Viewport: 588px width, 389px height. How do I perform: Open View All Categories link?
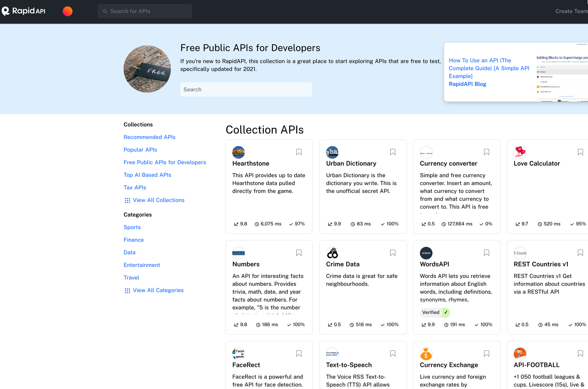coord(158,290)
